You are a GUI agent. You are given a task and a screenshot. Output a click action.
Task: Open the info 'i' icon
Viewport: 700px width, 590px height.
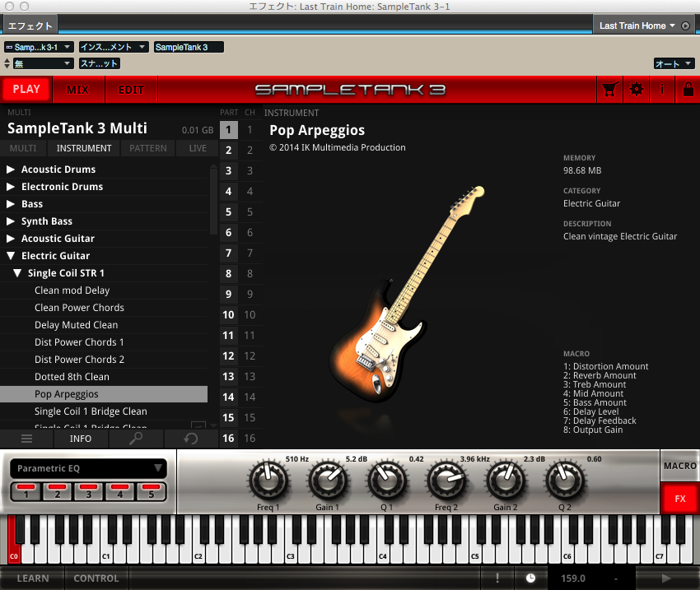point(662,90)
